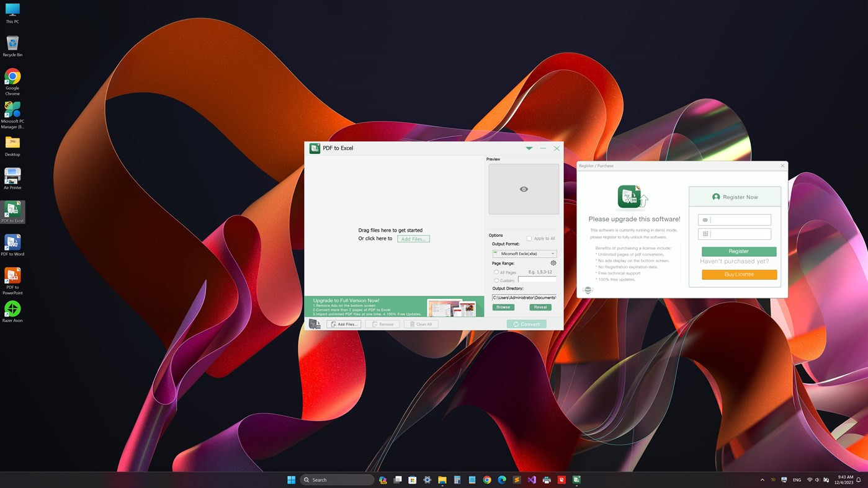Click the converter logo icon at bottom-left of PDF to Excel

tap(315, 324)
